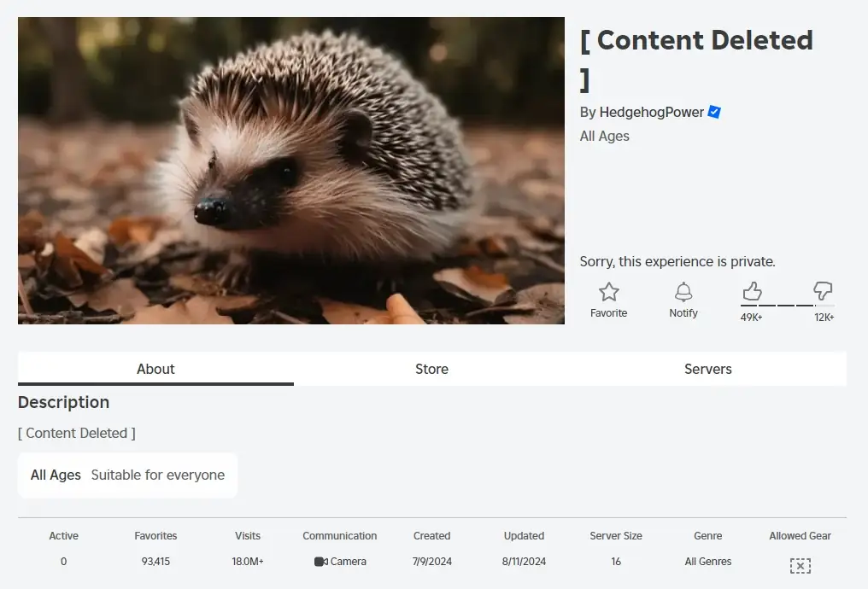Click the Communication column header

click(x=339, y=536)
